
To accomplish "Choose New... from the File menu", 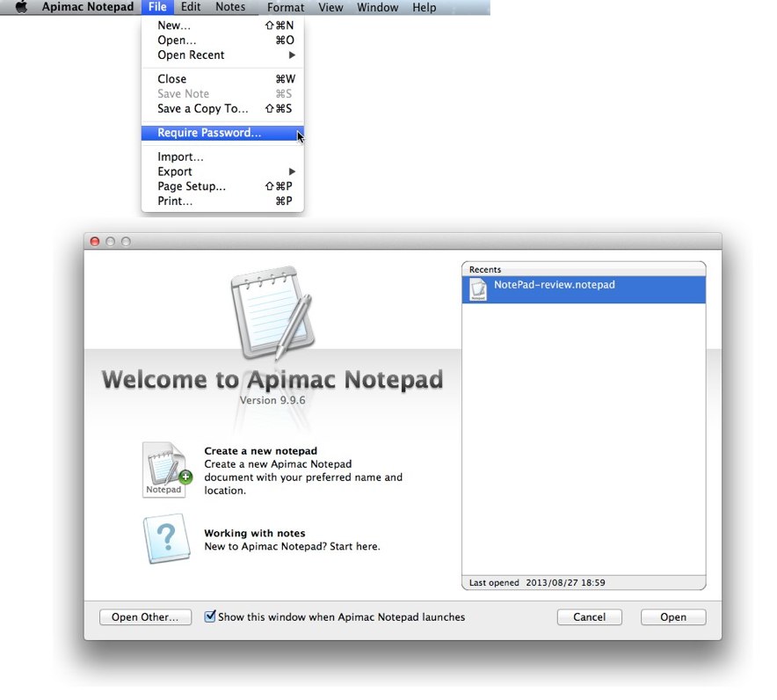I will point(222,26).
